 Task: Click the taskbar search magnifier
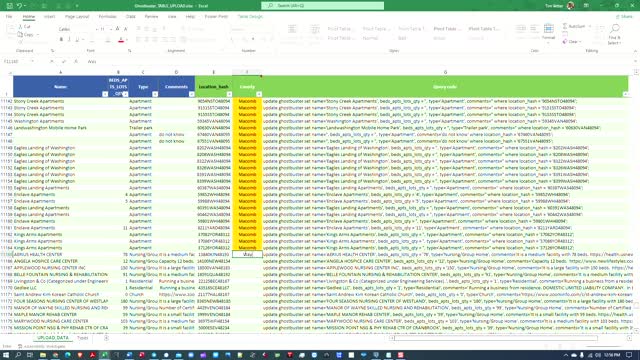(18, 355)
